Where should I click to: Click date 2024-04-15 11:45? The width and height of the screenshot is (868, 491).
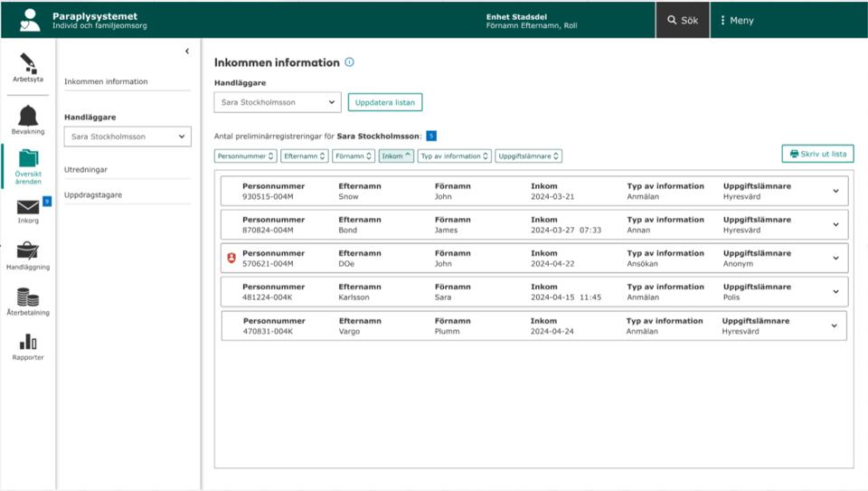(x=566, y=297)
